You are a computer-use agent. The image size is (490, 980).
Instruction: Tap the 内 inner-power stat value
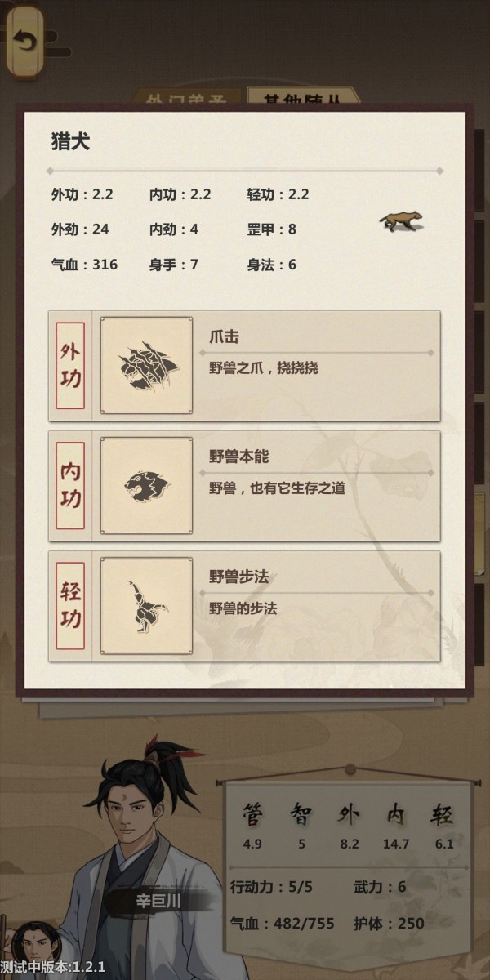pyautogui.click(x=396, y=844)
